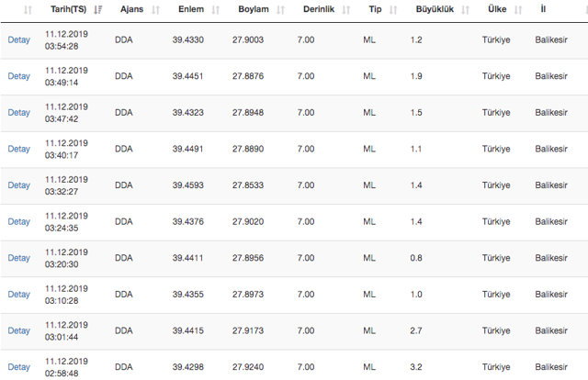Viewport: 588px width, 380px height.
Task: Click the sort icon next to Ajans
Action: click(155, 9)
